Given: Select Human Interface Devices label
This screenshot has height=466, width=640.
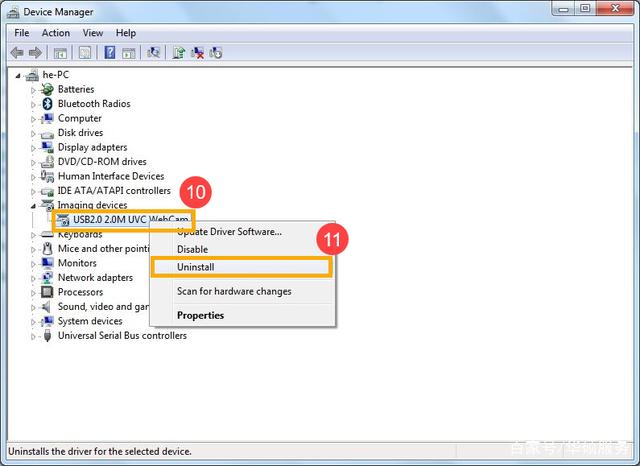Looking at the screenshot, I should (111, 176).
